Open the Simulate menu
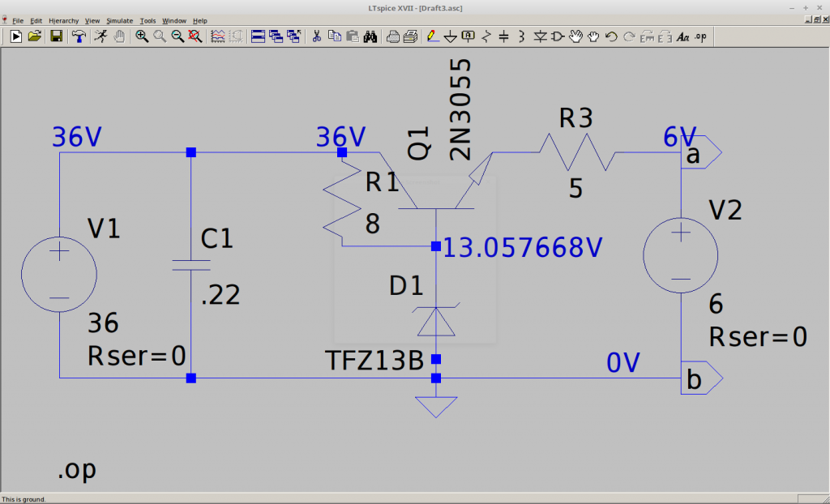The width and height of the screenshot is (830, 504). [118, 20]
